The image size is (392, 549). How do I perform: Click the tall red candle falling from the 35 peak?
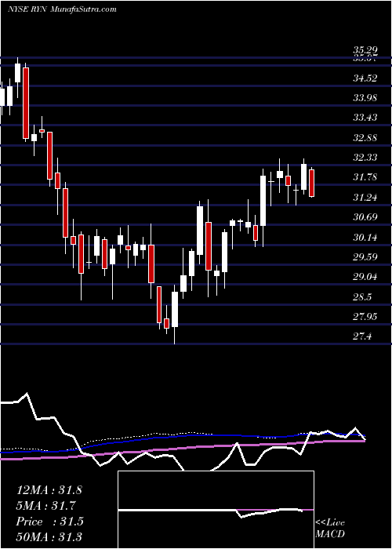[26, 101]
